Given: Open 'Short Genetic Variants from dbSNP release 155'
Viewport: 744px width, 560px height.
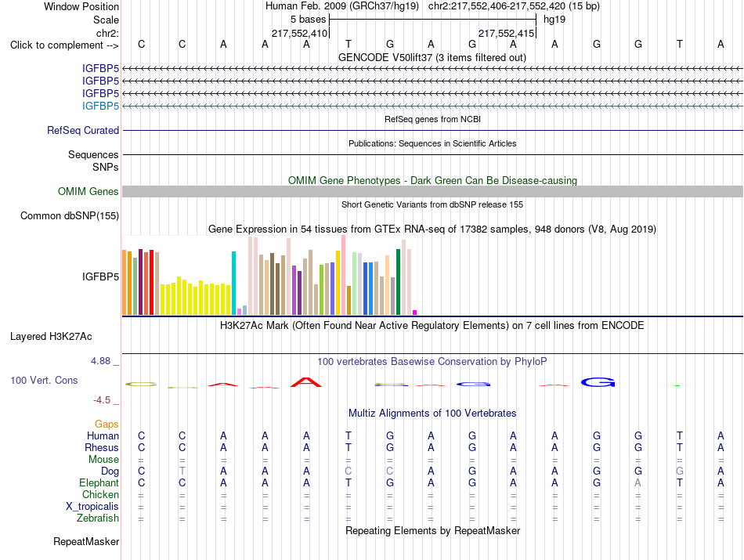Looking at the screenshot, I should (x=432, y=204).
